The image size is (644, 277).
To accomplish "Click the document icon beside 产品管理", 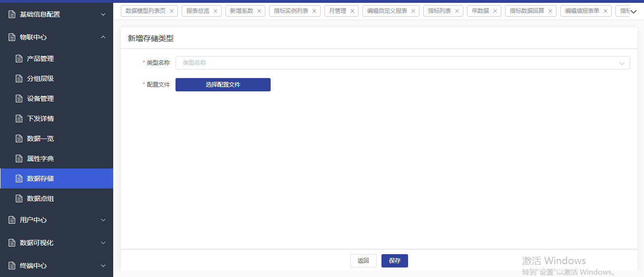I will (x=19, y=59).
